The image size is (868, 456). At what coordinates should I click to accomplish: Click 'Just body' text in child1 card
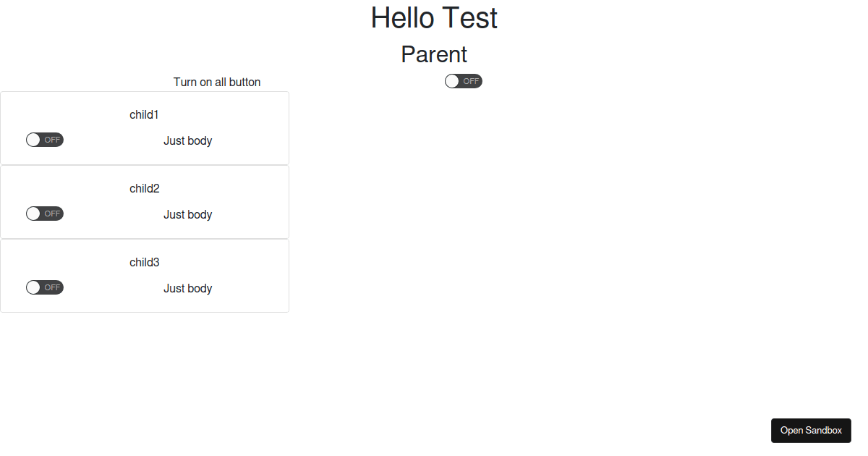pyautogui.click(x=187, y=140)
